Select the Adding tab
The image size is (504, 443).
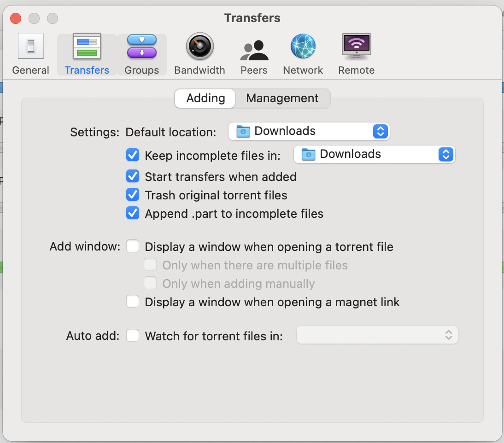coord(205,98)
